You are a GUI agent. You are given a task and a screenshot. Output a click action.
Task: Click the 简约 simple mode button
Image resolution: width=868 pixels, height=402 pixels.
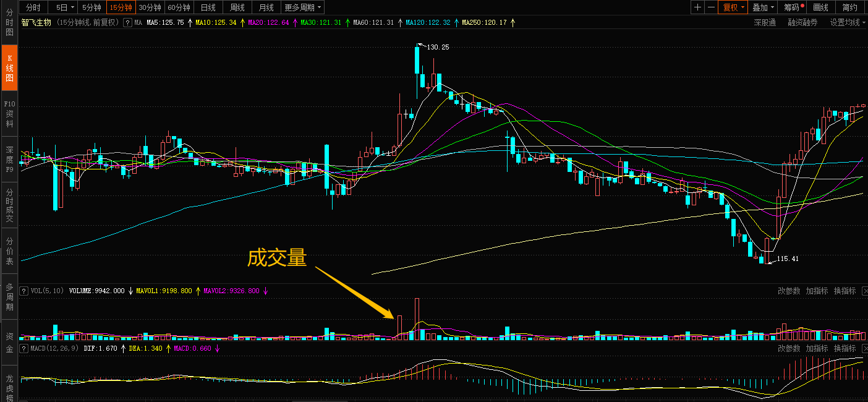[x=850, y=7]
